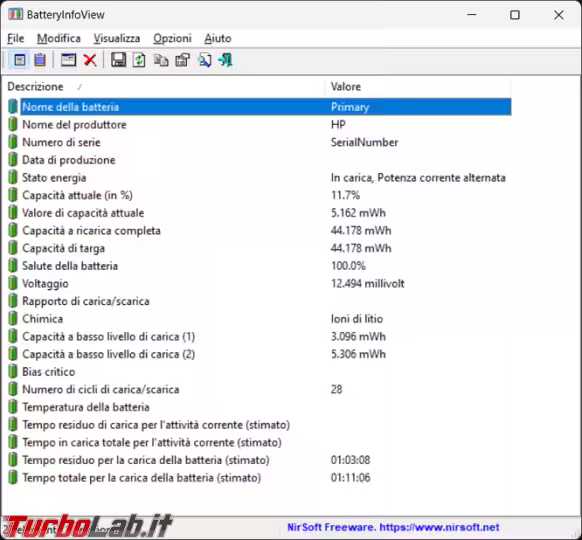This screenshot has width=582, height=540.
Task: Open the Opzioni menu
Action: (x=172, y=38)
